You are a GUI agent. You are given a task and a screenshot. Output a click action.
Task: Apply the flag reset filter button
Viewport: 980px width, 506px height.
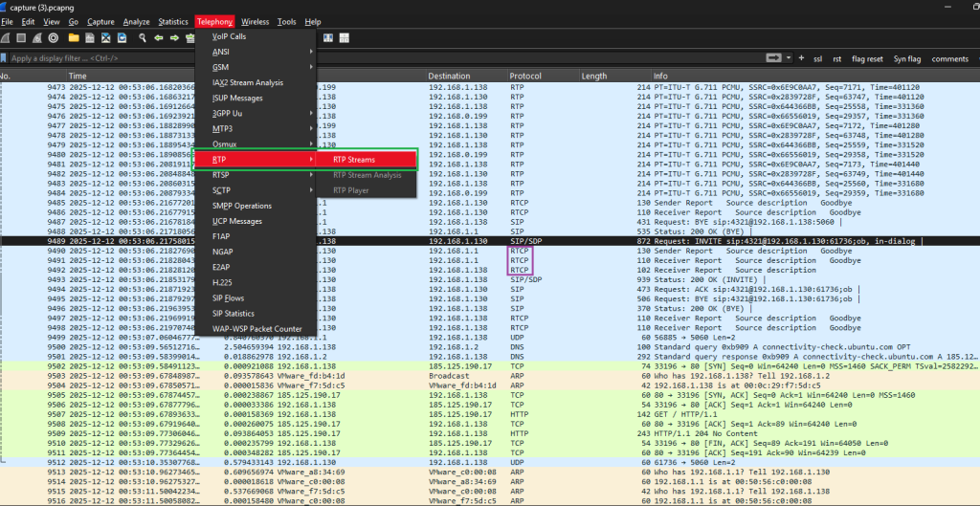pyautogui.click(x=867, y=58)
